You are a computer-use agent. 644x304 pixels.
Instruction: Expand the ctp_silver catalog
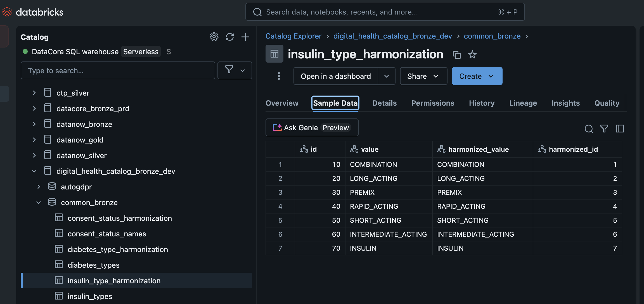(34, 92)
